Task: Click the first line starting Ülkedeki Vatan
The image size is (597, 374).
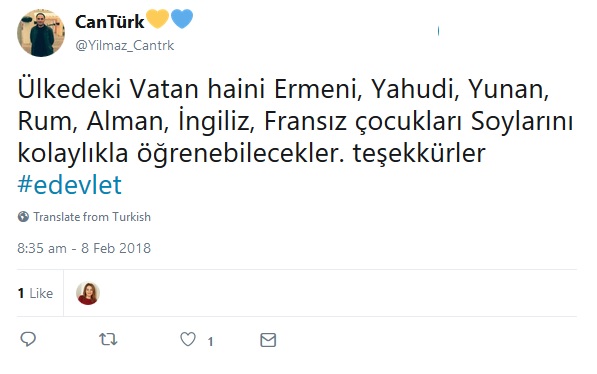Action: coord(283,89)
